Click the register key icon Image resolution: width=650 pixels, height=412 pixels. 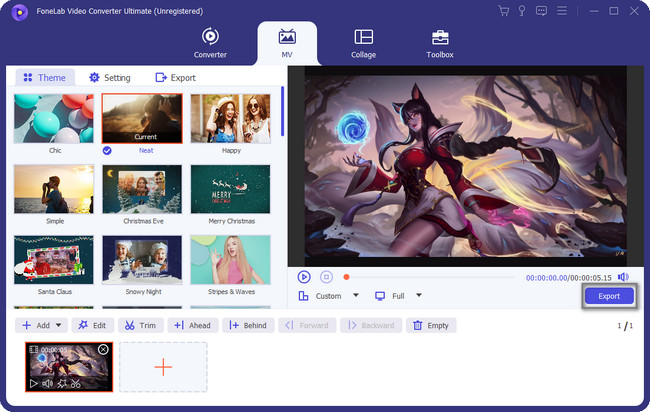coord(522,11)
